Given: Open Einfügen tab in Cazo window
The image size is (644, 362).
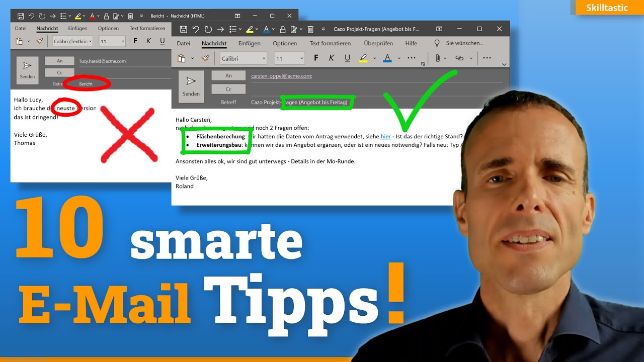Looking at the screenshot, I should tap(250, 43).
